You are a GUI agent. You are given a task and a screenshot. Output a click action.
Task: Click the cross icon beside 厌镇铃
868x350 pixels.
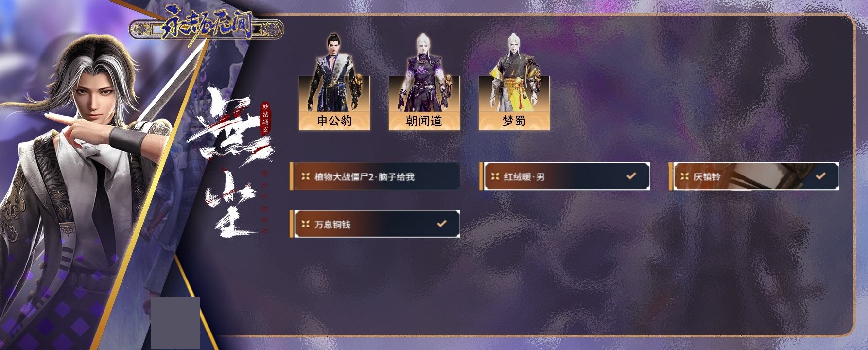[x=684, y=176]
